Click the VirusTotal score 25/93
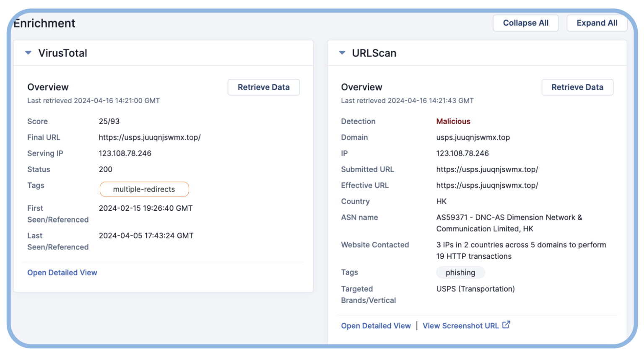Viewport: 644px width, 358px height. (109, 121)
